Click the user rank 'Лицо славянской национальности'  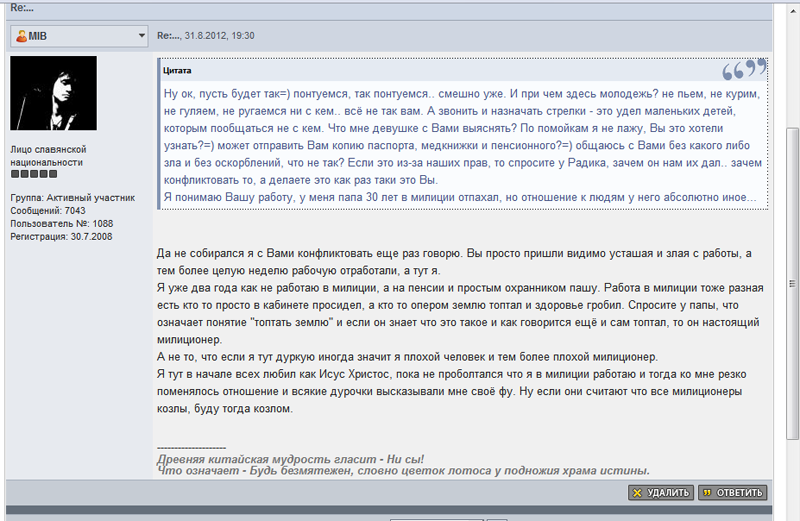tap(48, 156)
